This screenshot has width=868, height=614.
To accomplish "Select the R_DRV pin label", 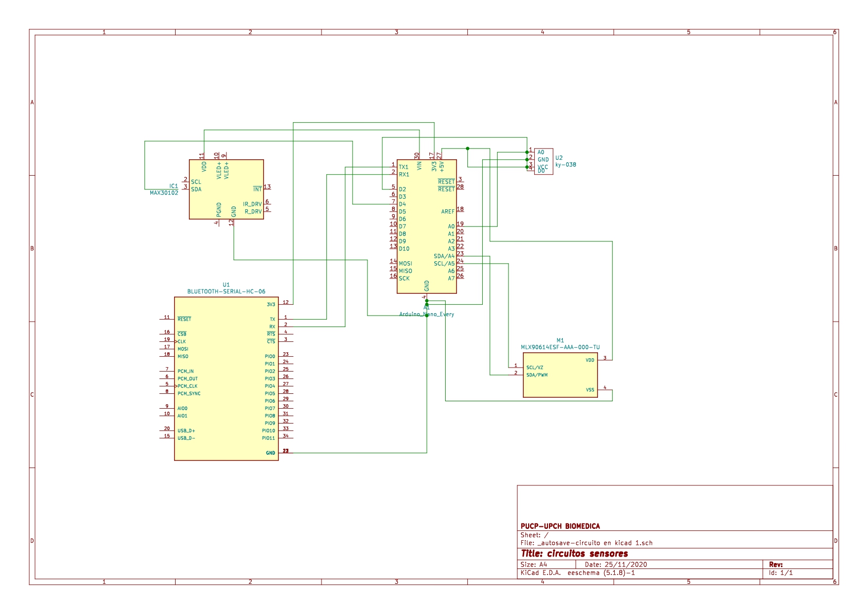I will [x=253, y=212].
